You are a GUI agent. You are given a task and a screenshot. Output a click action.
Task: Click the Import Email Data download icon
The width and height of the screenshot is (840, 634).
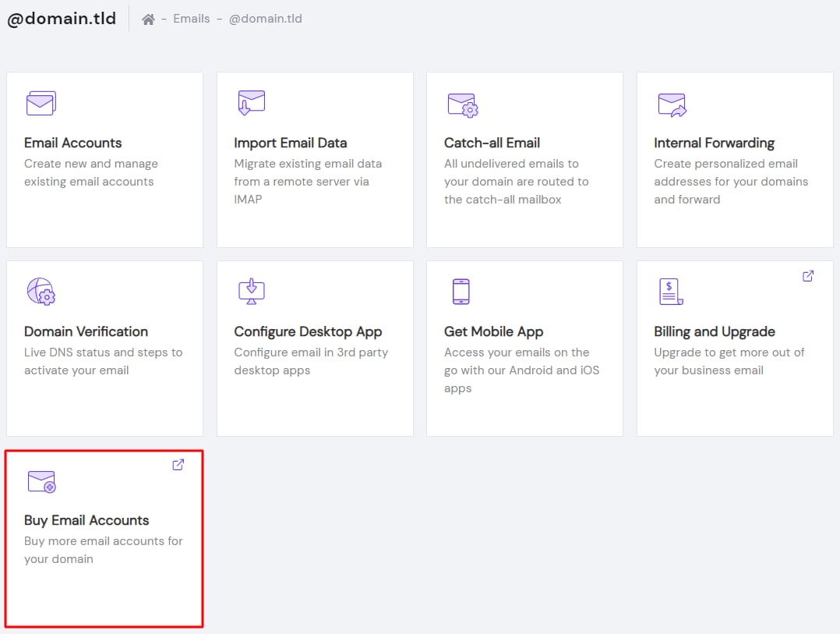(251, 102)
